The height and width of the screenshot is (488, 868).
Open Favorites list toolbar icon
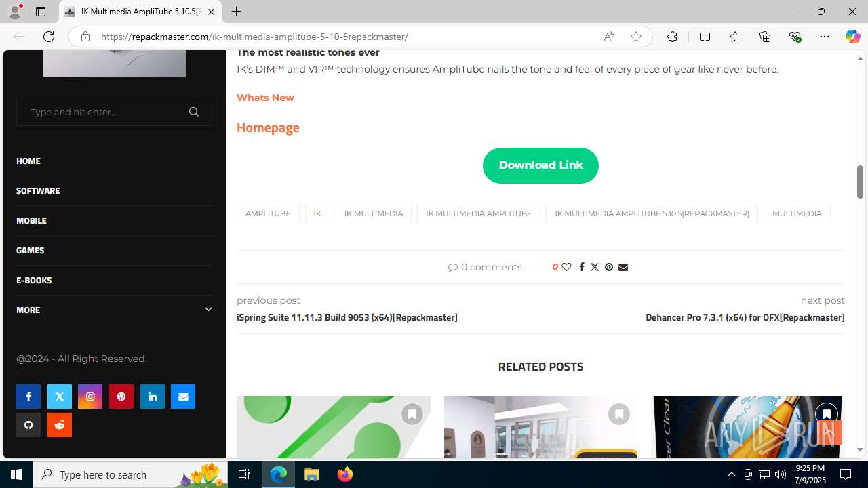735,37
